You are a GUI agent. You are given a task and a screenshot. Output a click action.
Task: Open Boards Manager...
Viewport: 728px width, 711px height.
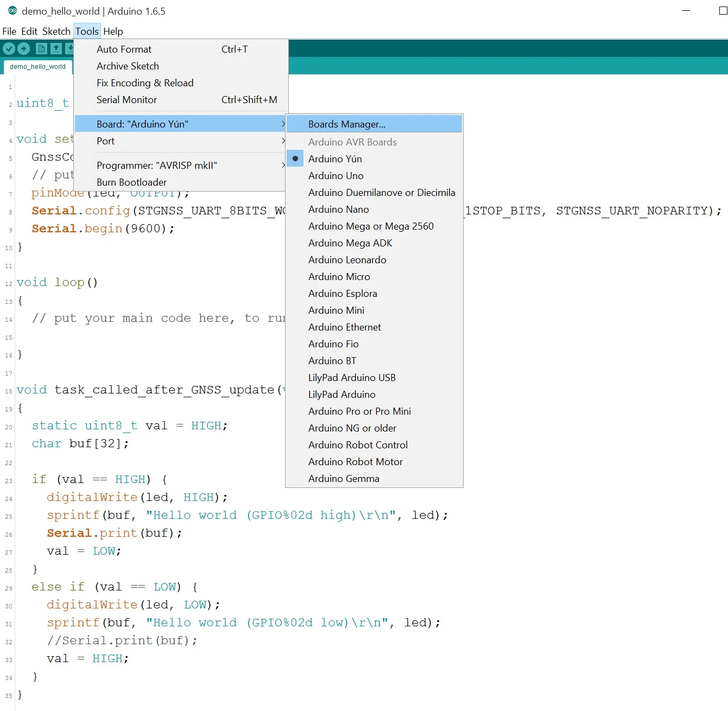tap(375, 124)
